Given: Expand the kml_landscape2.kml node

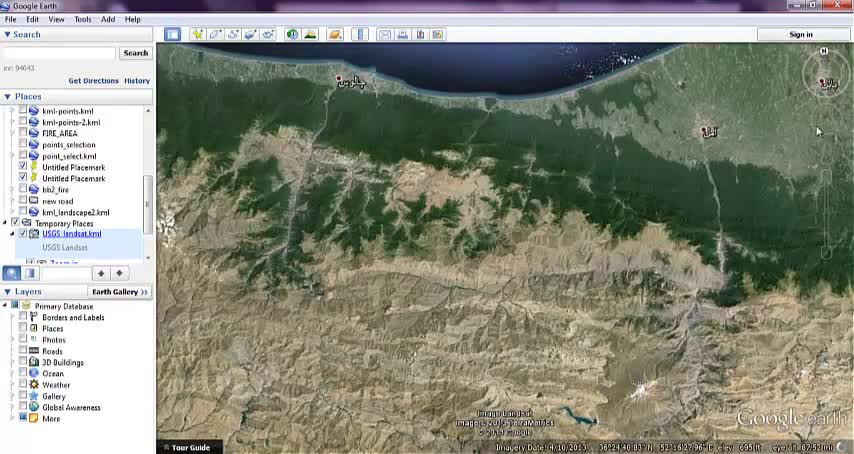Looking at the screenshot, I should pos(12,212).
